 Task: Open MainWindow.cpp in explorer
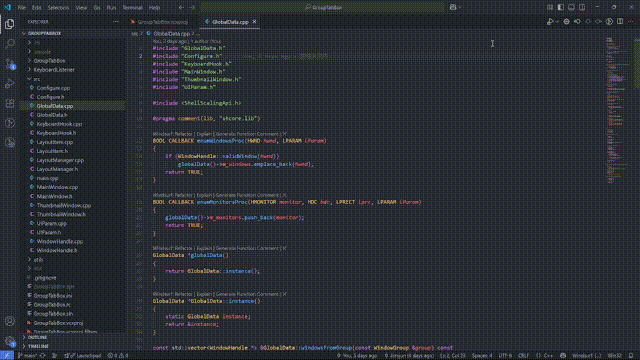tap(57, 187)
